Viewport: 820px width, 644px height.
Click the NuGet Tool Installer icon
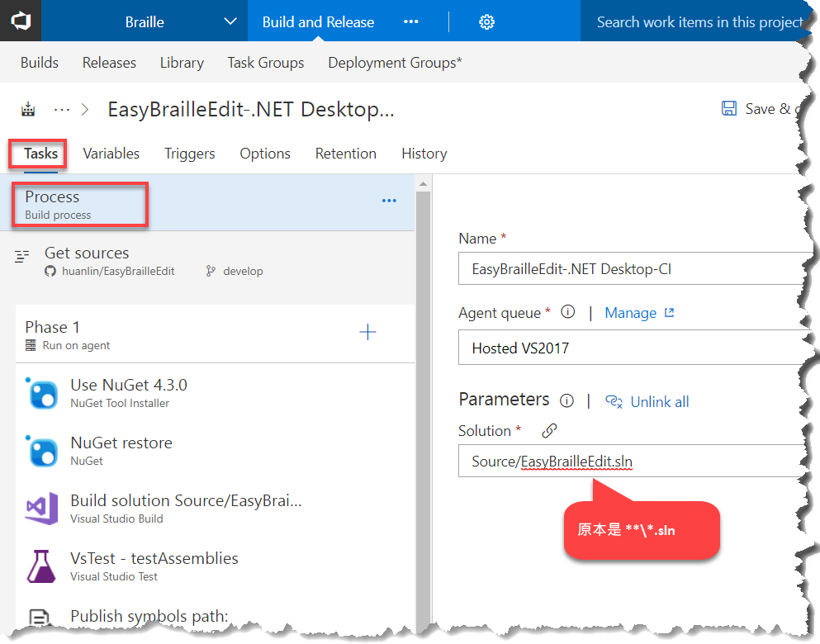coord(41,393)
